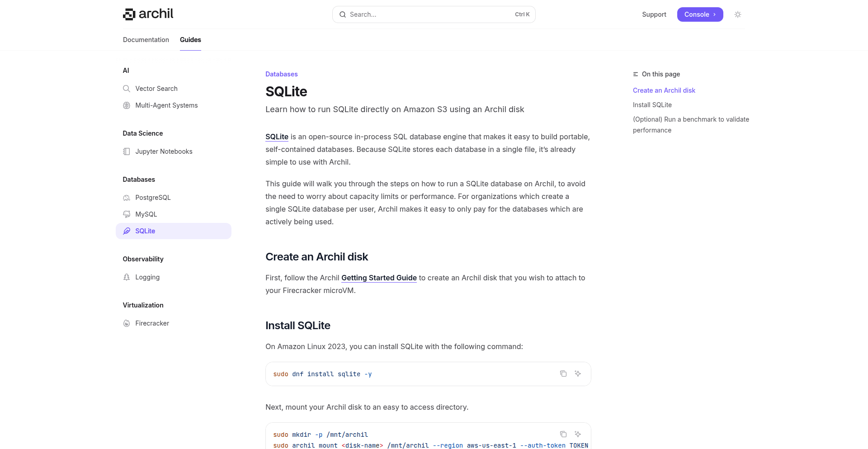Click the AI sparkle icon on the sqlite install code block
This screenshot has height=449, width=868.
(x=578, y=373)
